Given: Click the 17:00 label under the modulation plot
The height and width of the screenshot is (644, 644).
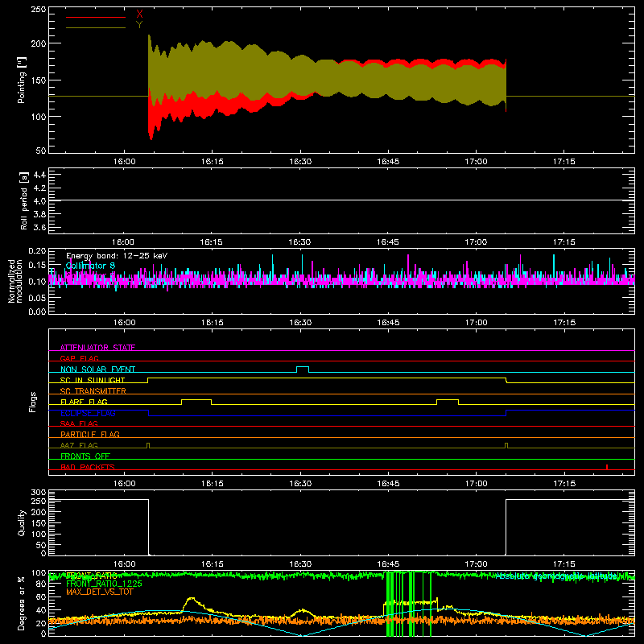Looking at the screenshot, I should (476, 323).
